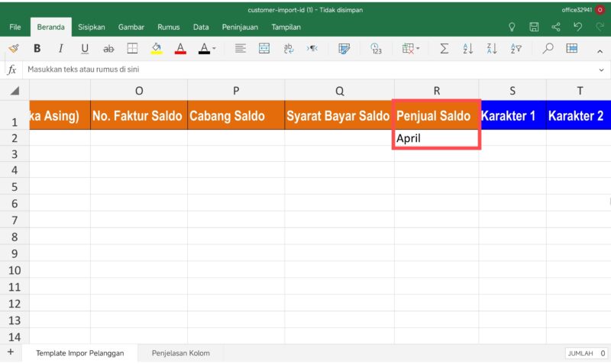Click the text alignment icon
Viewport: 611px width, 364px height.
[240, 48]
